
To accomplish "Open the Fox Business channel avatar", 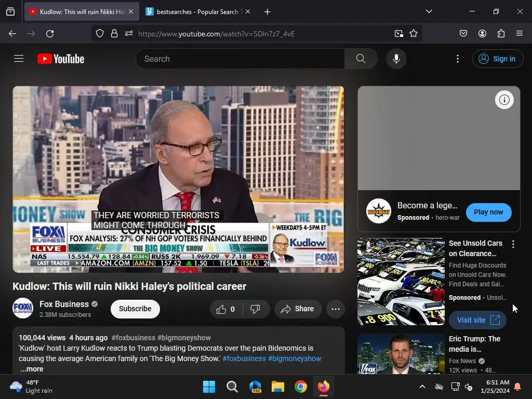I will pos(23,308).
